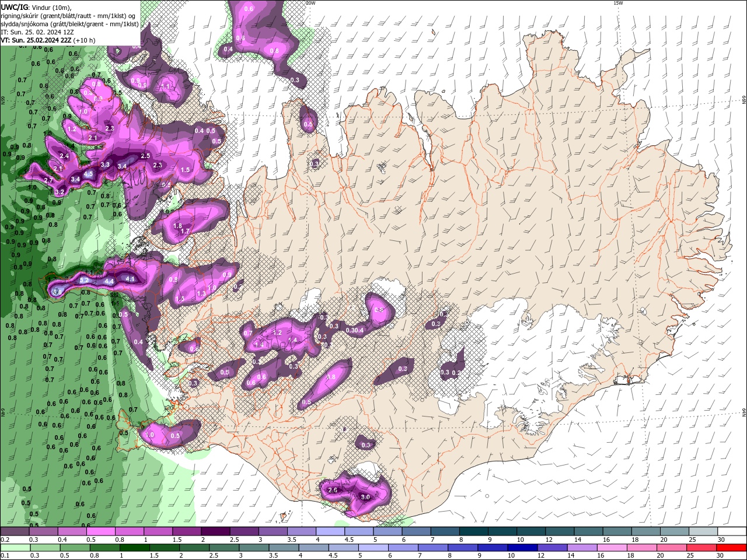Select the dull purple 0.2 snow legend swatch
Image resolution: width=747 pixels, height=560 pixels.
tap(14, 531)
